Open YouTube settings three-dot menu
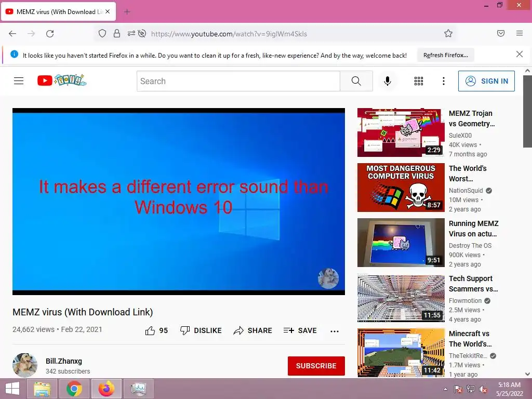Viewport: 532px width, 399px height. 444,81
